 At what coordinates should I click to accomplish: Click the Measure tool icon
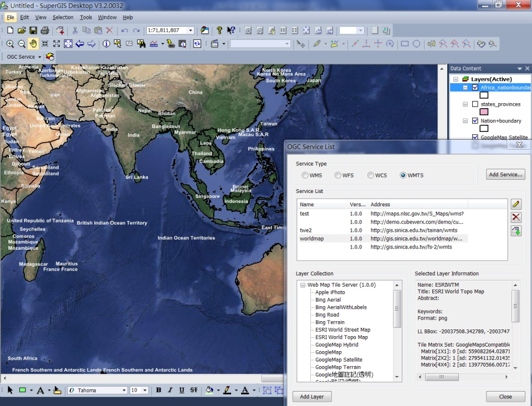[x=154, y=43]
